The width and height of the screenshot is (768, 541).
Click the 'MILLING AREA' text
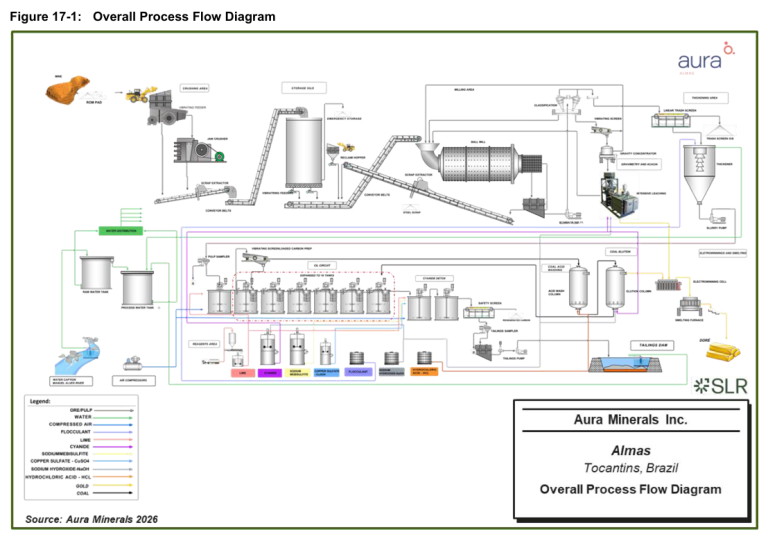464,90
